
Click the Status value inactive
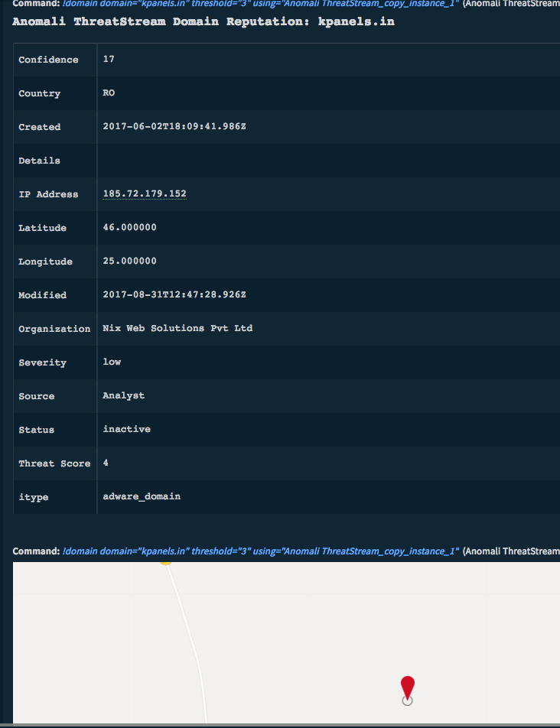(126, 430)
